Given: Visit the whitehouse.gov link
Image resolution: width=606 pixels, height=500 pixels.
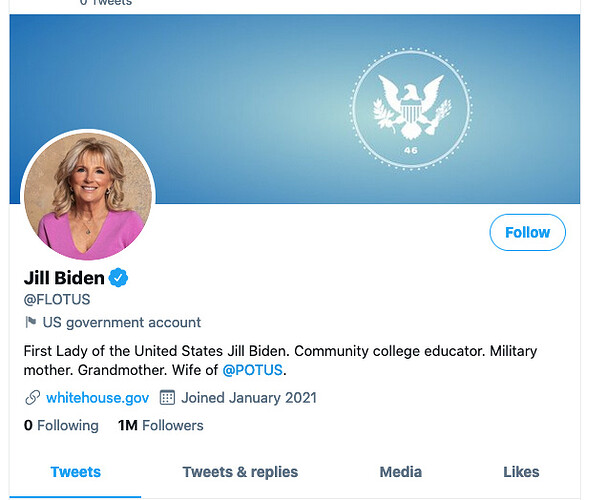Looking at the screenshot, I should tap(98, 398).
